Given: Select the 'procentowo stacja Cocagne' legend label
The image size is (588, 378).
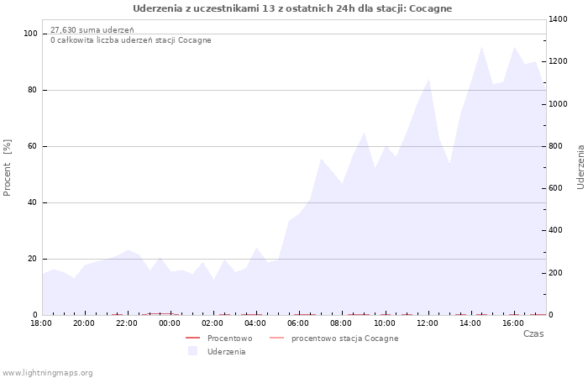Looking at the screenshot, I should [344, 339].
